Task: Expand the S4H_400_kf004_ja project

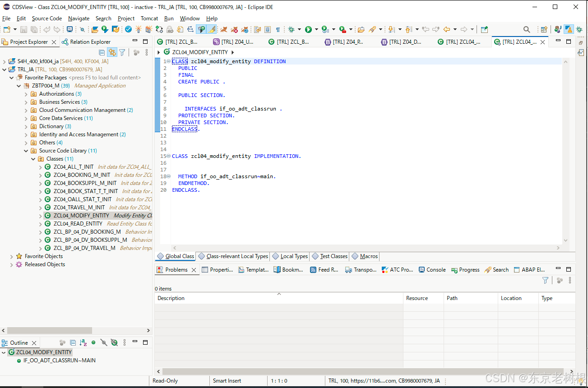Action: coord(5,61)
